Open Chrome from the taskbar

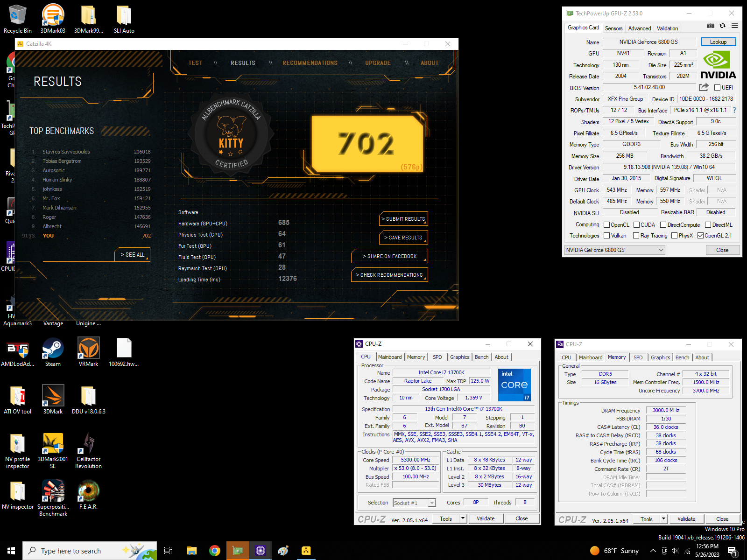tap(215, 551)
